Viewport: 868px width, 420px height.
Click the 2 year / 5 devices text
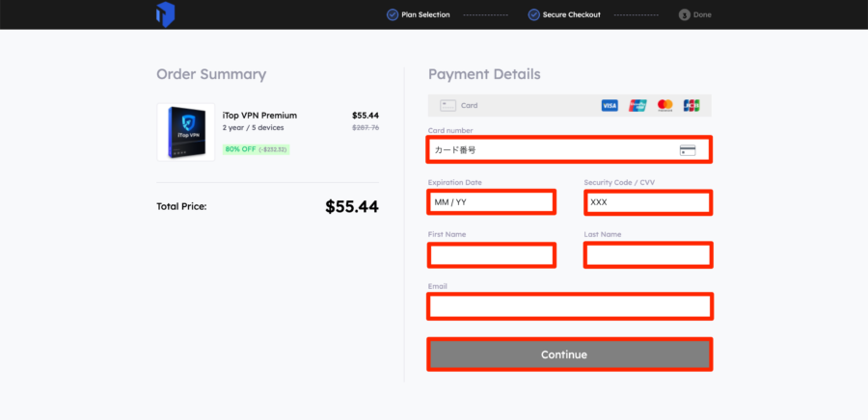point(253,128)
